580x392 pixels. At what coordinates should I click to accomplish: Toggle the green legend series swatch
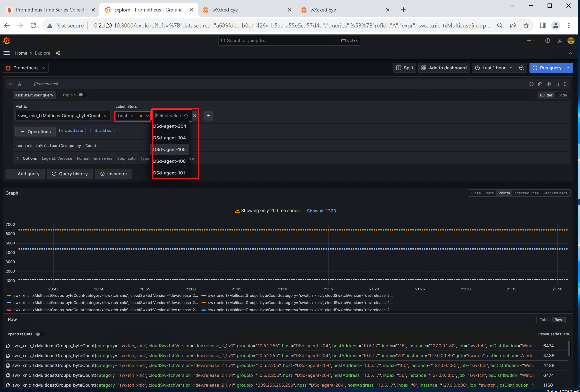click(x=9, y=296)
